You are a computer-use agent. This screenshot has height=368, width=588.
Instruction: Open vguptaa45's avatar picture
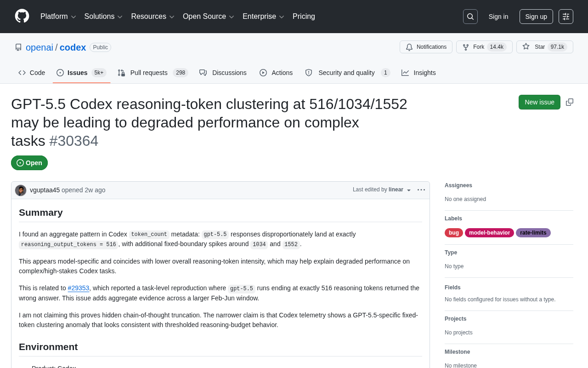click(21, 190)
